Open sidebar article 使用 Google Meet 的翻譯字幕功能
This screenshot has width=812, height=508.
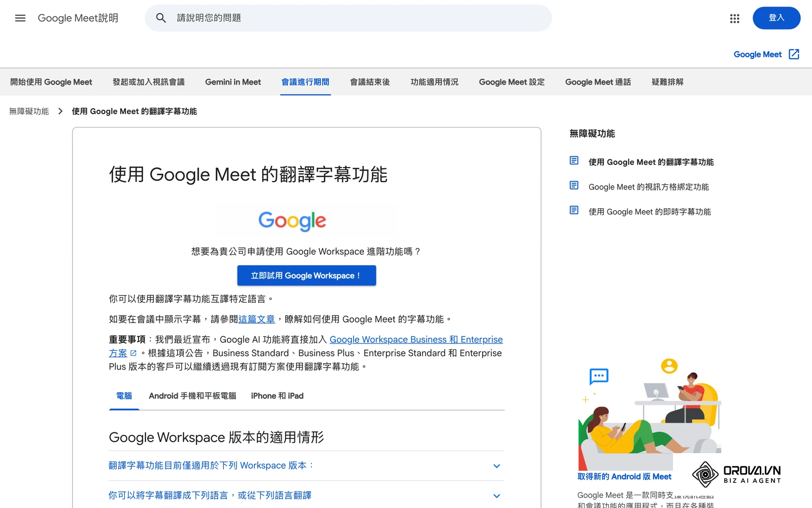(x=651, y=162)
